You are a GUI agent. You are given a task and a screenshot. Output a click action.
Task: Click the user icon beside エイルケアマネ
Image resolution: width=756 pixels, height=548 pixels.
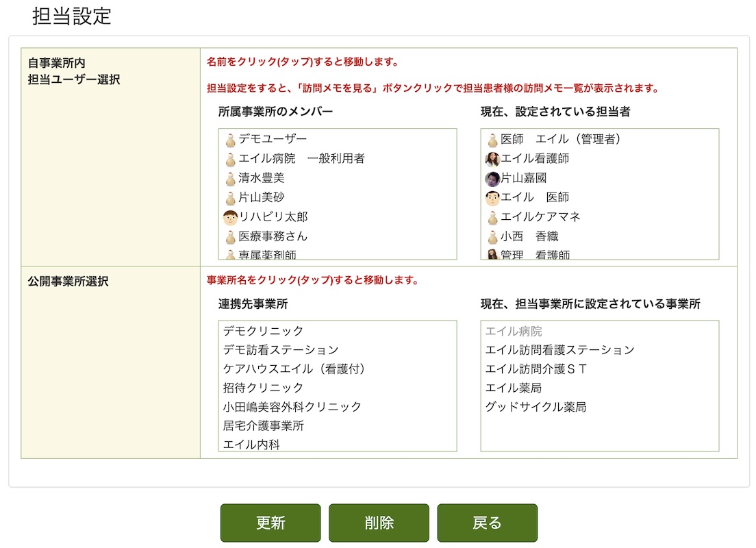point(492,218)
